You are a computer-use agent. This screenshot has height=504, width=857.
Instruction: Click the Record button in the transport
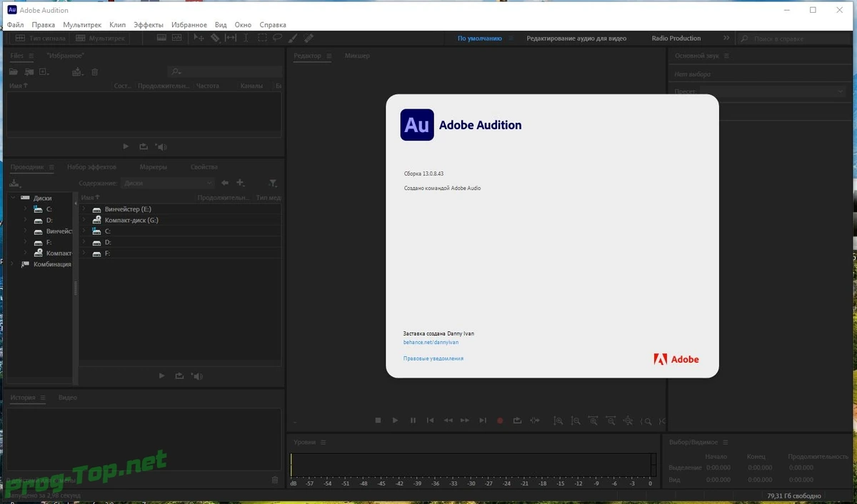click(x=500, y=420)
